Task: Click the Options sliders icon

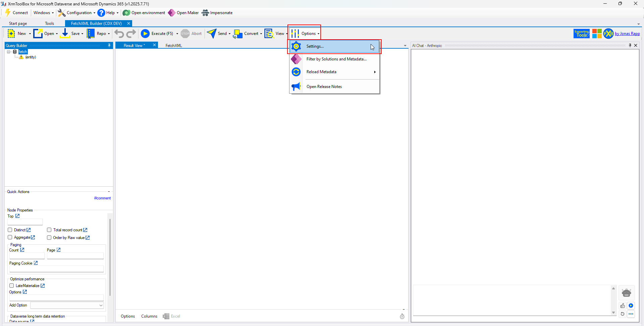Action: coord(295,34)
